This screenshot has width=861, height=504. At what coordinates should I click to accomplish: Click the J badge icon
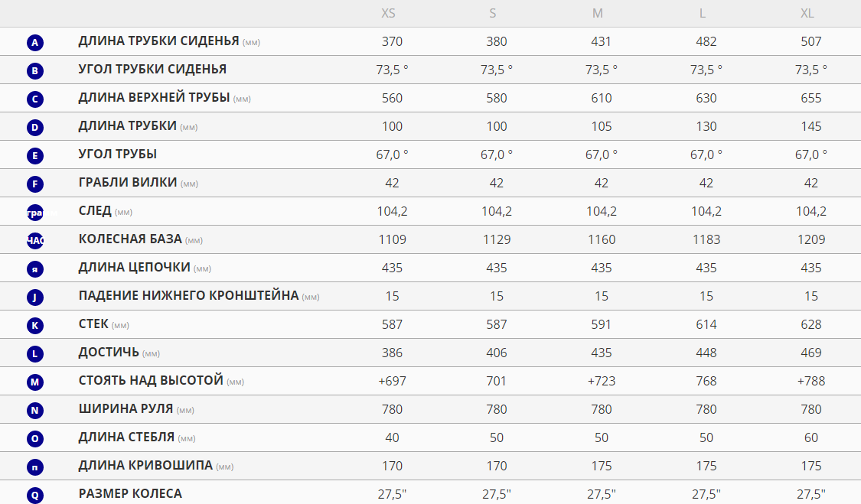[x=35, y=297]
